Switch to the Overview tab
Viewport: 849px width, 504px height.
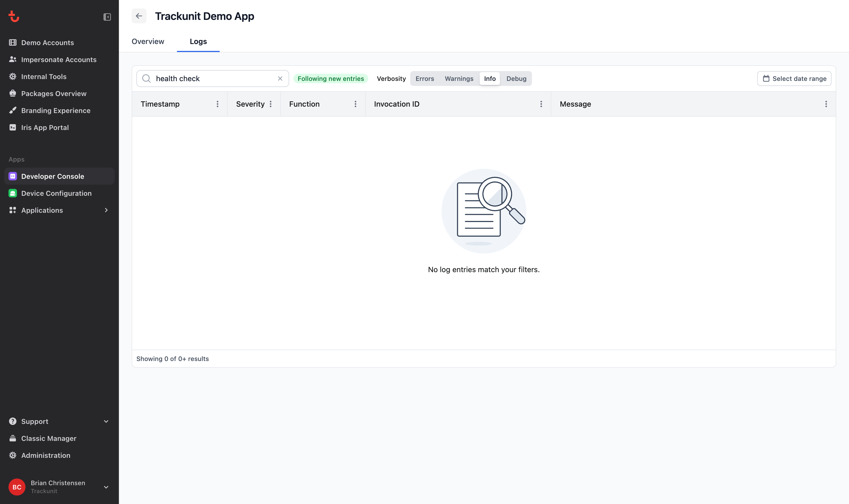click(148, 41)
